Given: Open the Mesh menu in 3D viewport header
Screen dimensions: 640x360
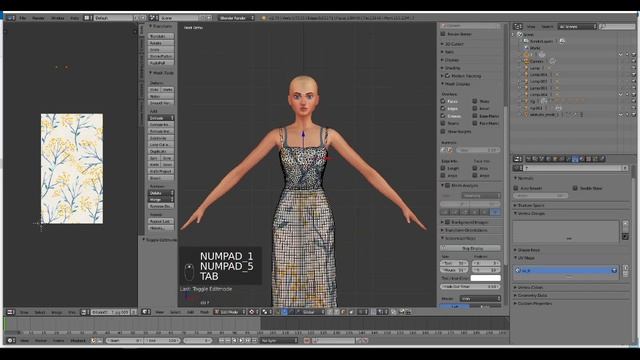Looking at the screenshot, I should click(204, 312).
